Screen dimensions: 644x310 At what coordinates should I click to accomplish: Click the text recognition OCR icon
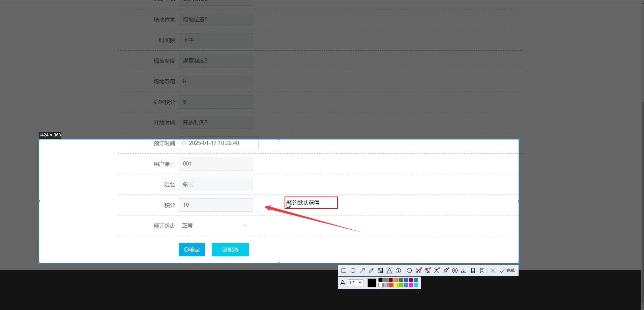click(437, 270)
